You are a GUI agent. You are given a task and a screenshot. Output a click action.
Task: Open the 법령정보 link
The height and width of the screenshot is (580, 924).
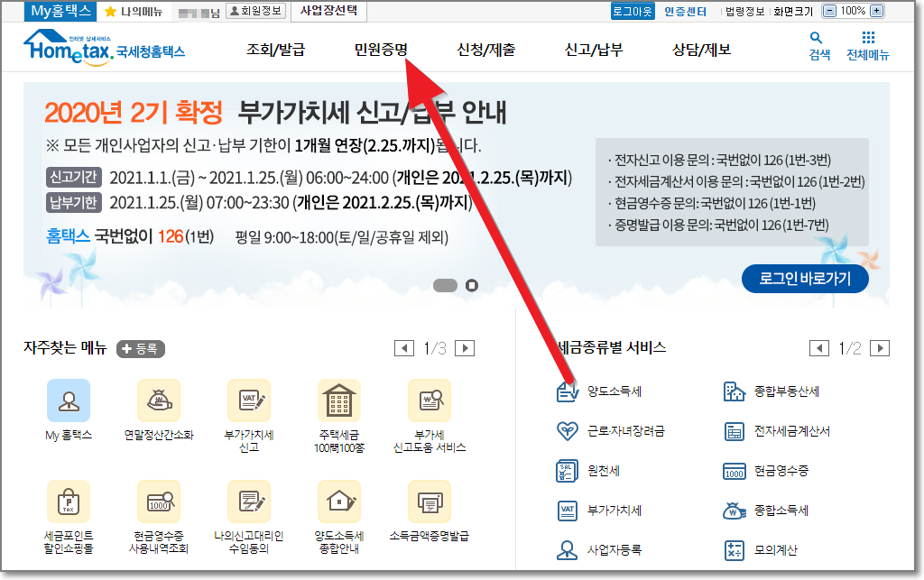(744, 11)
